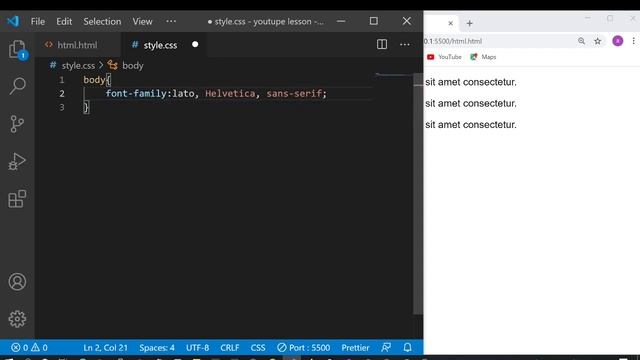Open the Manage gear settings
The height and width of the screenshot is (360, 640).
17,319
